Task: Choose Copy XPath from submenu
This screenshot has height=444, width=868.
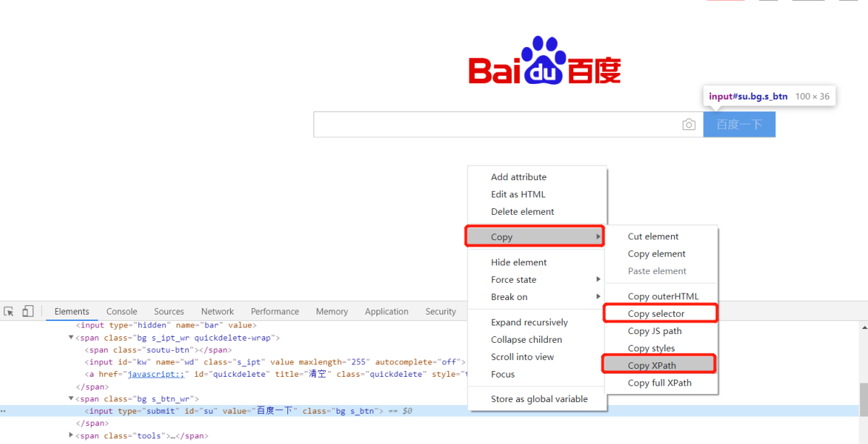Action: tap(652, 366)
